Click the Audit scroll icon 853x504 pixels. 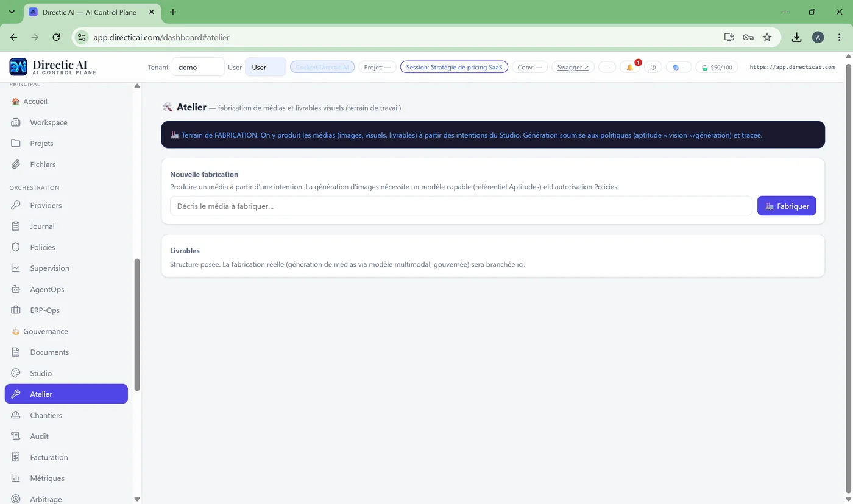[x=16, y=436]
